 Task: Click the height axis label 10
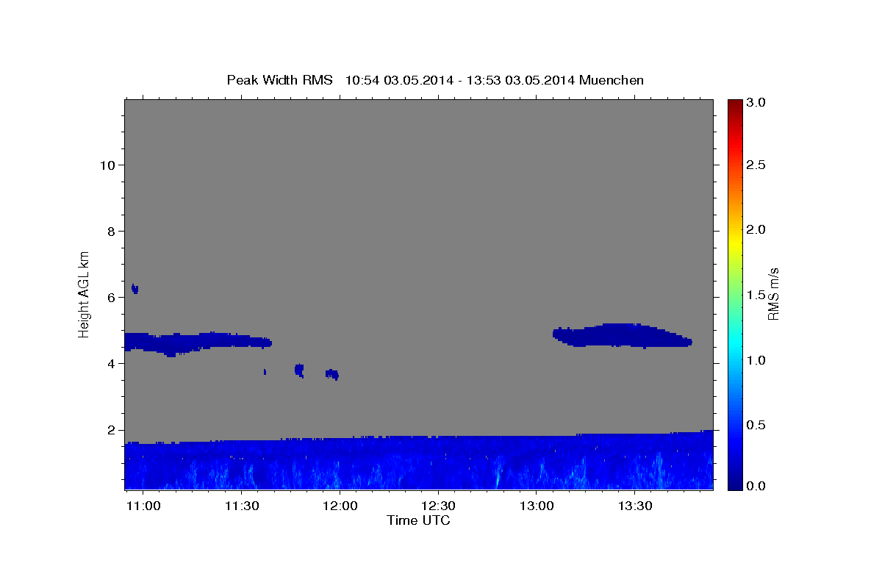click(107, 165)
